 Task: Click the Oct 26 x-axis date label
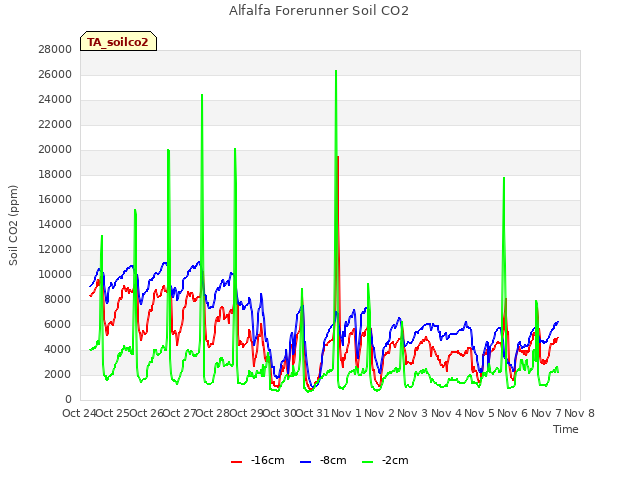[146, 413]
